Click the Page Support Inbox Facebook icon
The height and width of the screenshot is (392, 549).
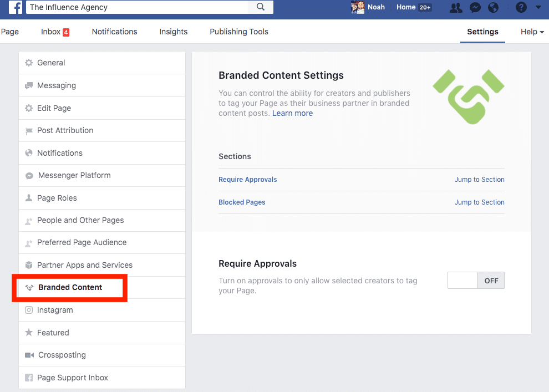pos(29,378)
